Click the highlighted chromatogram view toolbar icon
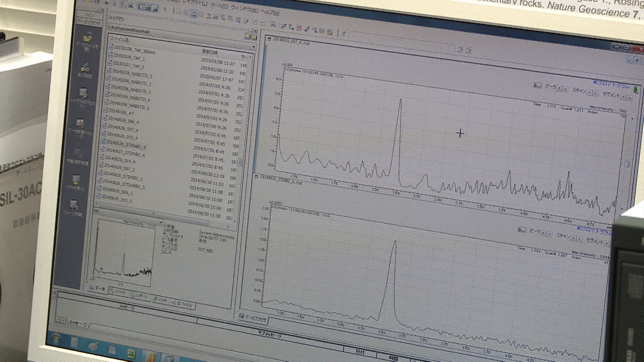 tap(194, 13)
